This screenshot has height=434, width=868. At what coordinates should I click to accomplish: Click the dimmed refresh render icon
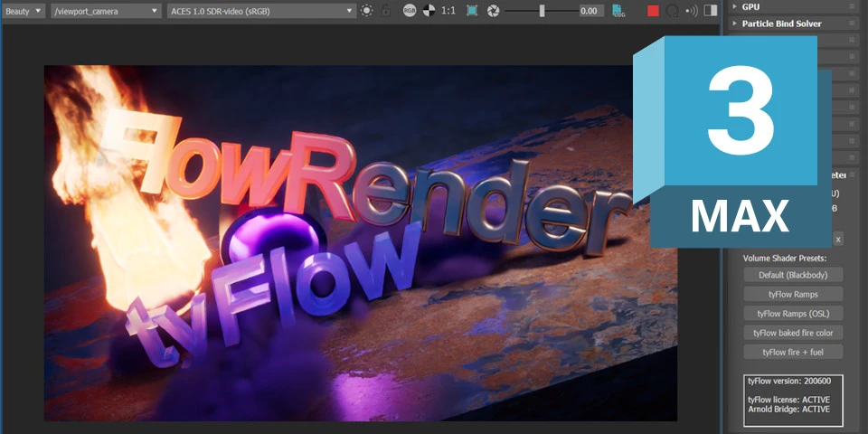(672, 11)
